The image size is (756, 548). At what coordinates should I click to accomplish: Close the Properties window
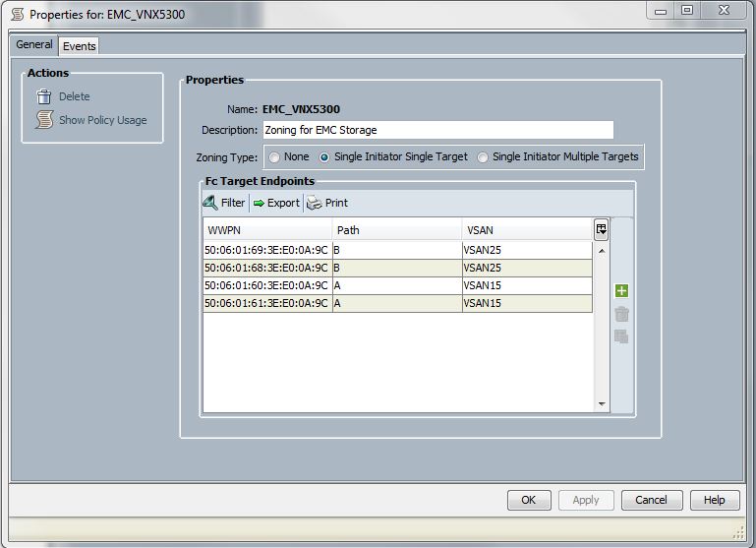724,10
